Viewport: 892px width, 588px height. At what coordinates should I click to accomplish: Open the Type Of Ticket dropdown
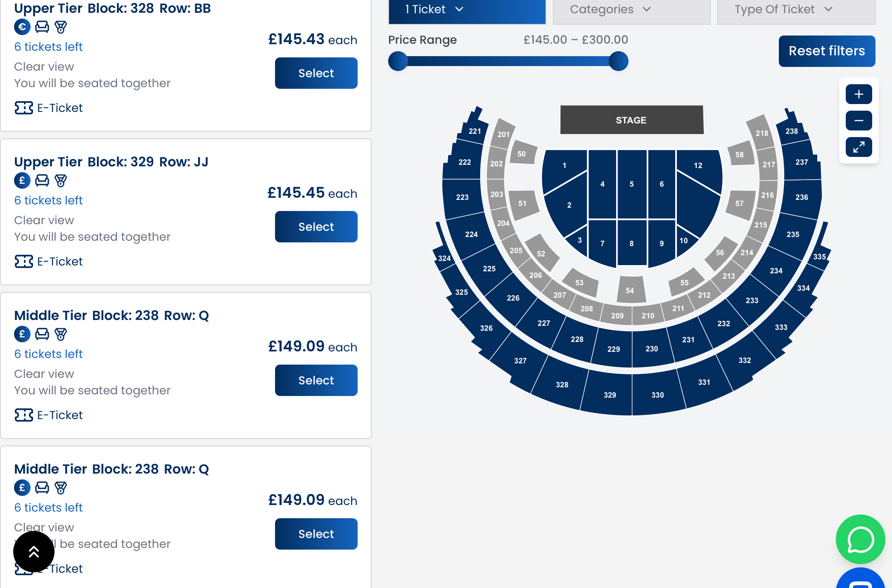[796, 9]
